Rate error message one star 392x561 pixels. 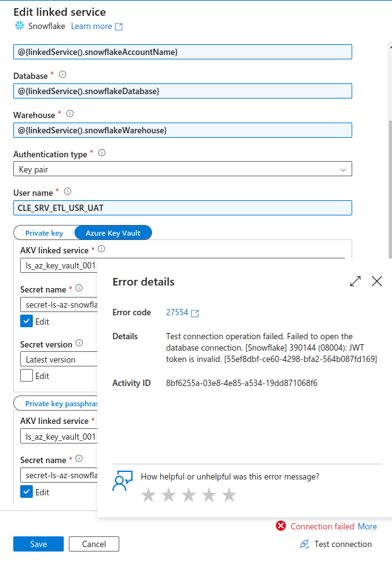pyautogui.click(x=148, y=495)
